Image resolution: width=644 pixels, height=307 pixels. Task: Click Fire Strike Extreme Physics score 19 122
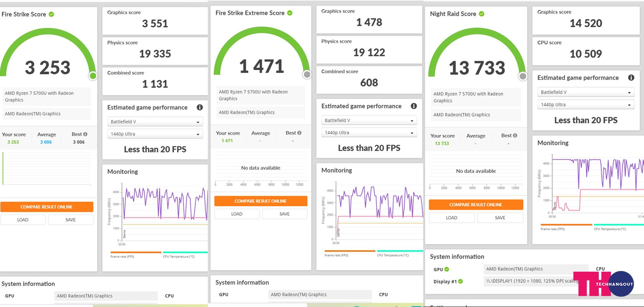369,53
